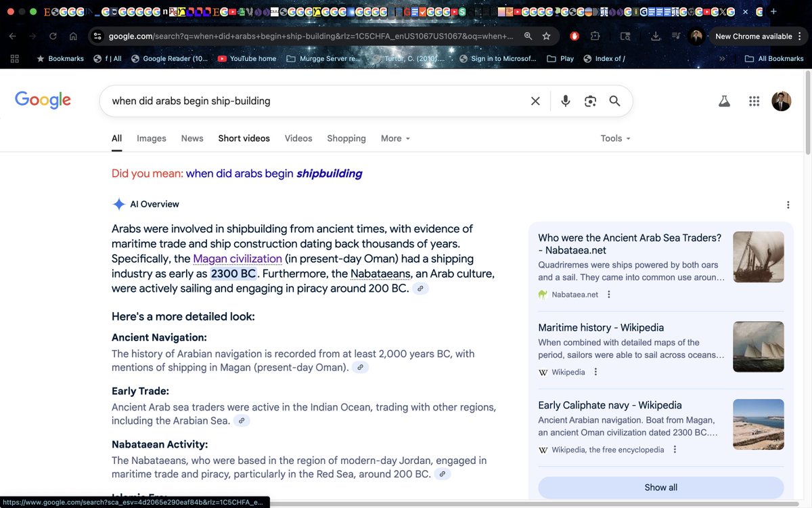Open Search Labs flask icon
This screenshot has height=508, width=812.
(725, 101)
